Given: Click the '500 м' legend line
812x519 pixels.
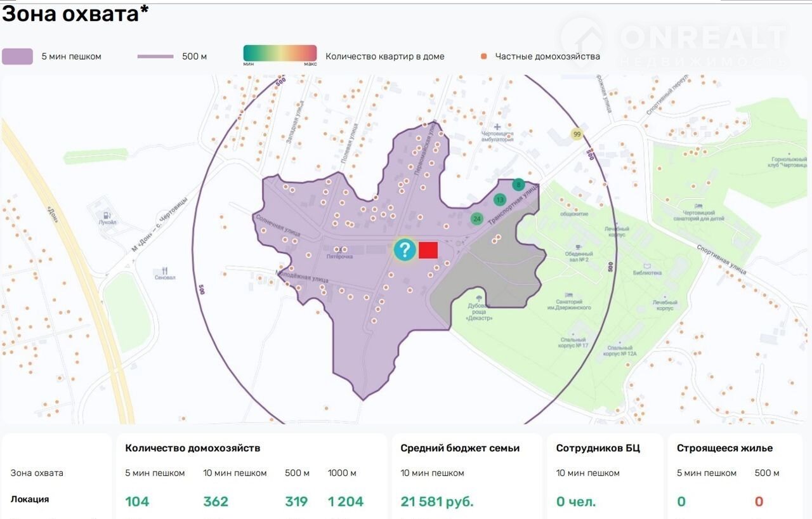Looking at the screenshot, I should tap(155, 56).
